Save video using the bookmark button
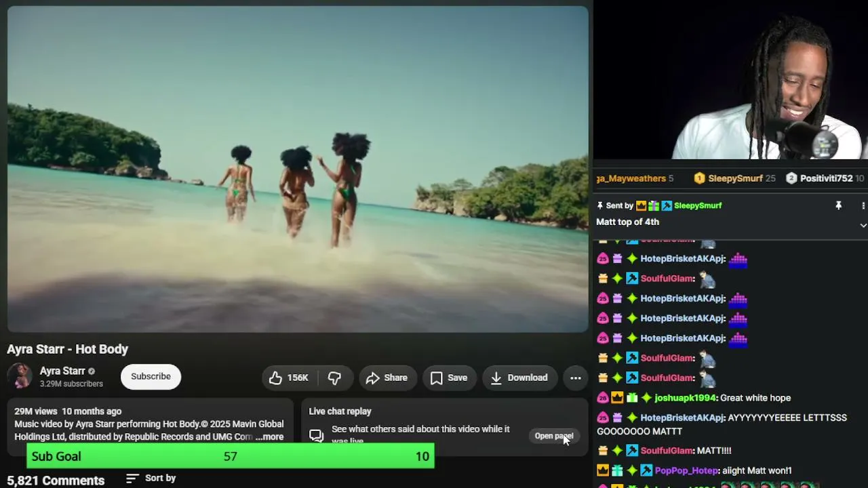868x488 pixels. [x=450, y=378]
